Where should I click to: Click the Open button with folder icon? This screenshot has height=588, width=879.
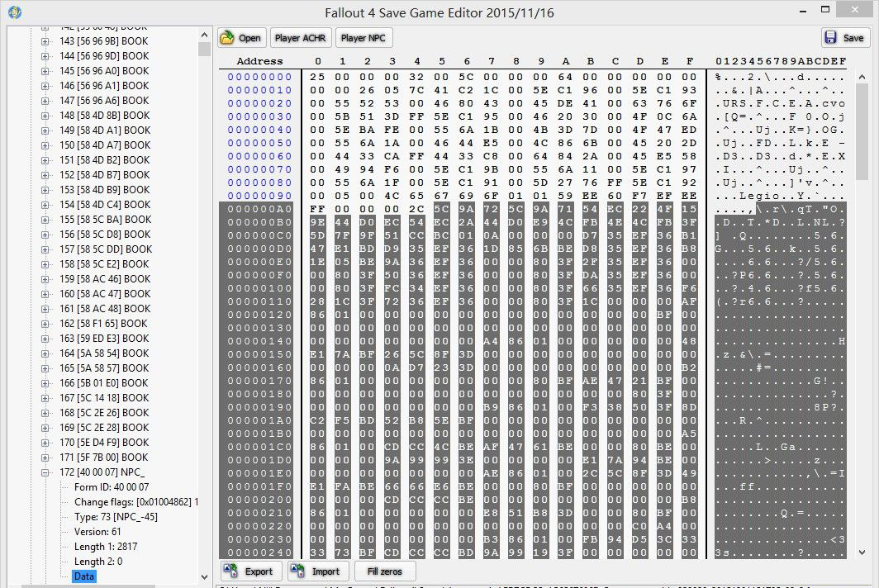coord(241,38)
